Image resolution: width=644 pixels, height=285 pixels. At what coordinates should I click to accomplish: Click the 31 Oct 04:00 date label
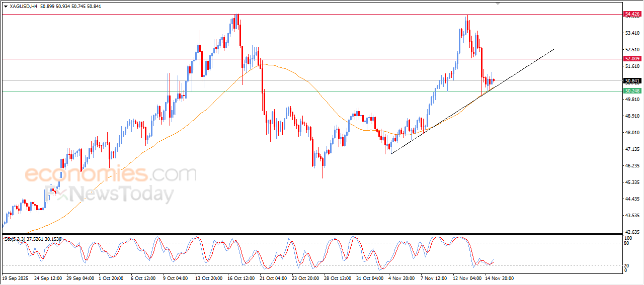[370, 278]
